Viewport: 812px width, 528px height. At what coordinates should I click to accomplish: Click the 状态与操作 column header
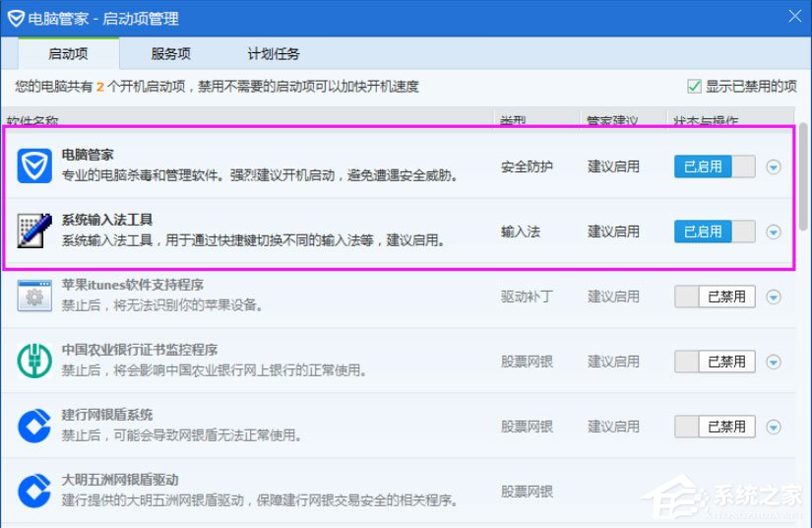point(706,121)
